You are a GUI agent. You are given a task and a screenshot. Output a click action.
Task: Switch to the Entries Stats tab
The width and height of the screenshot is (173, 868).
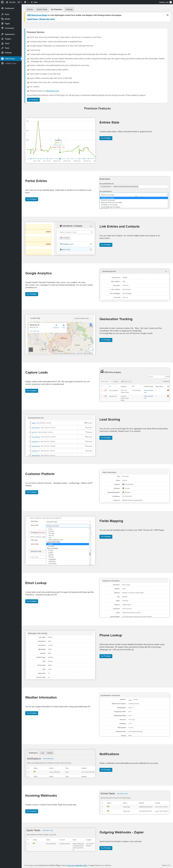click(x=42, y=9)
